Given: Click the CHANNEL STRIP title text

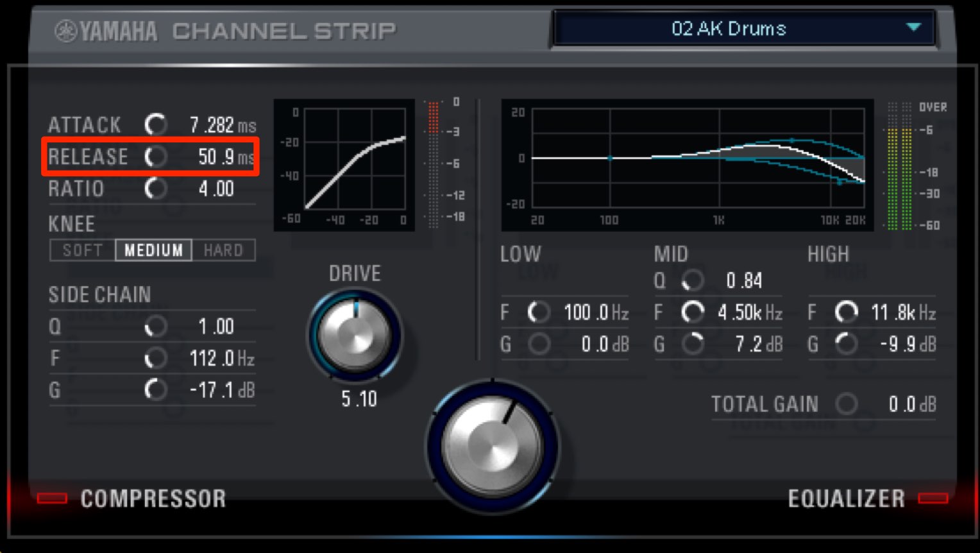Looking at the screenshot, I should [284, 31].
